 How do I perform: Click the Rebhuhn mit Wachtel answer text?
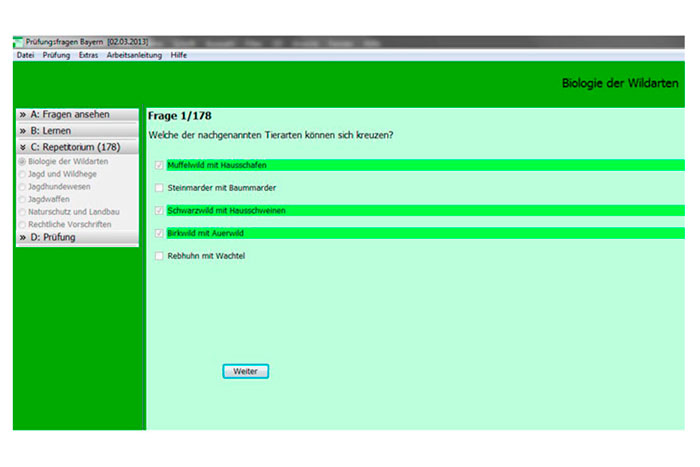pyautogui.click(x=206, y=256)
